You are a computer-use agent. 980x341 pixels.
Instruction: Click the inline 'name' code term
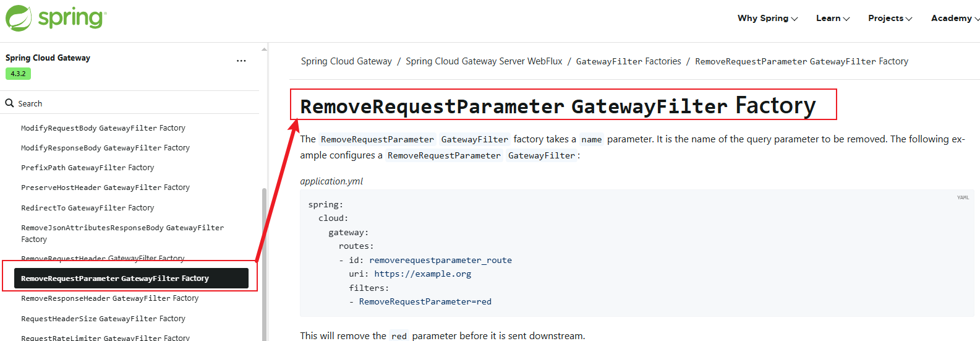592,139
